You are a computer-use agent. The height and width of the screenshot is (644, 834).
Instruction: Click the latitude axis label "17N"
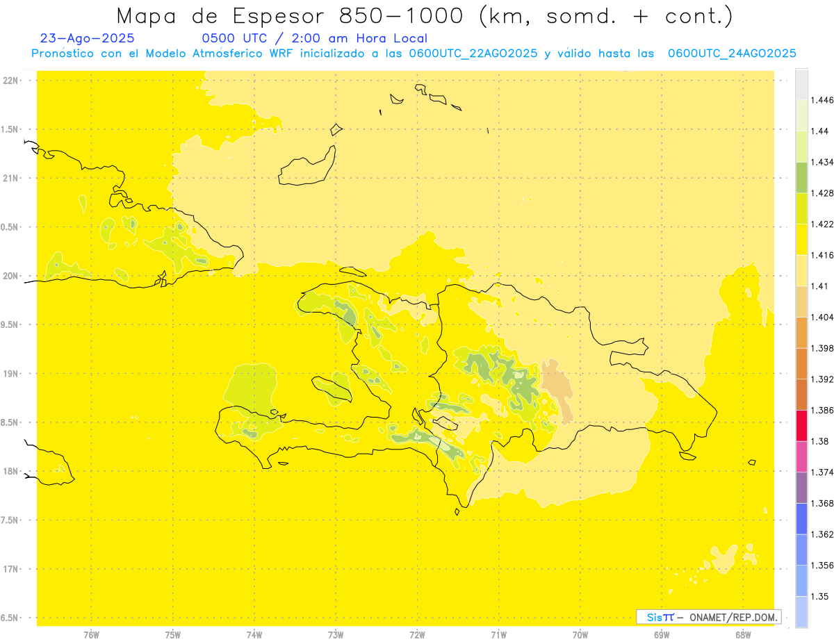click(x=10, y=569)
